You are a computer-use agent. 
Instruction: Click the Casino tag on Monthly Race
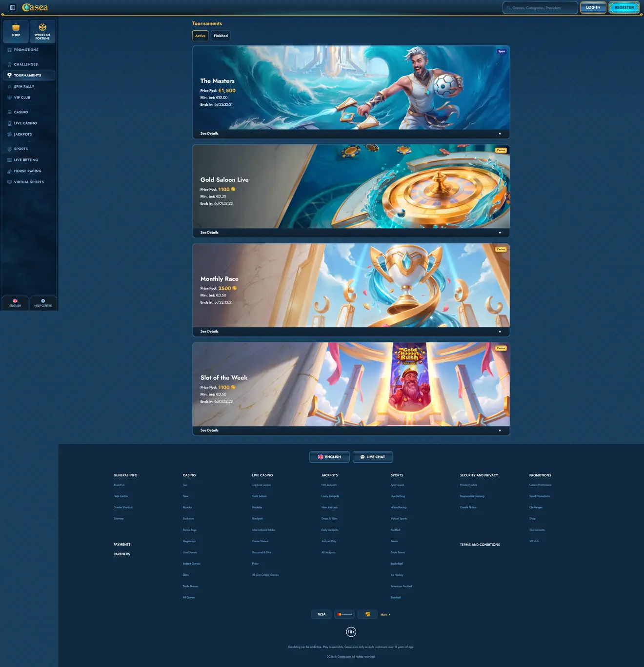coord(501,249)
